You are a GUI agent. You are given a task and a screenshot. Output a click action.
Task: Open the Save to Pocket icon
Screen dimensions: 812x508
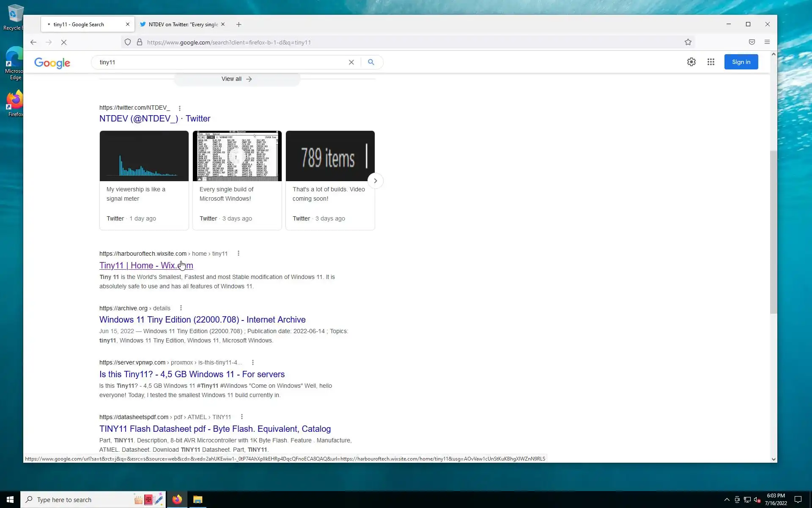click(x=752, y=42)
